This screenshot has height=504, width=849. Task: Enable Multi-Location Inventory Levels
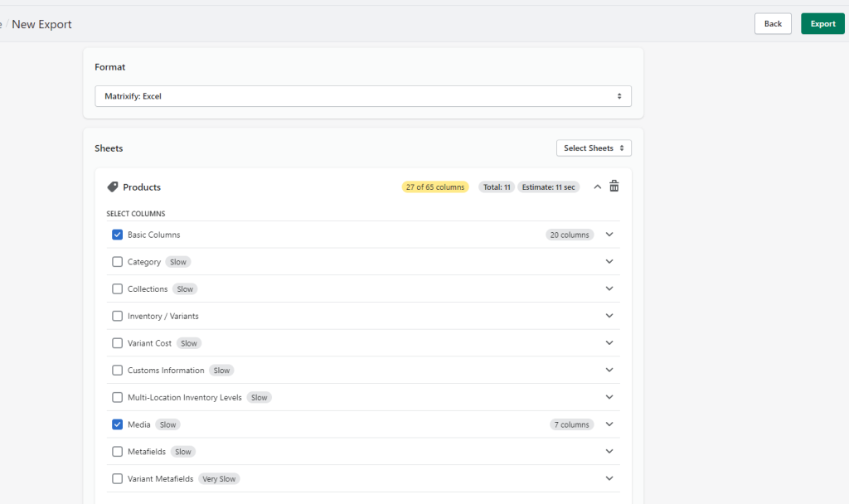point(117,397)
